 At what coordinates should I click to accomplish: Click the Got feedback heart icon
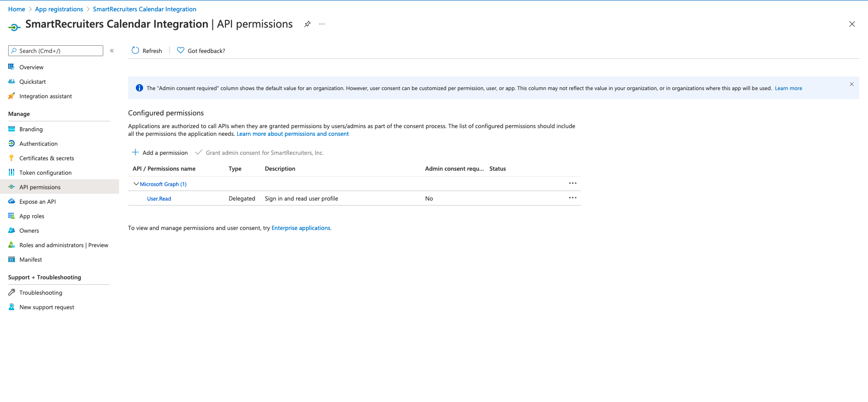[181, 50]
